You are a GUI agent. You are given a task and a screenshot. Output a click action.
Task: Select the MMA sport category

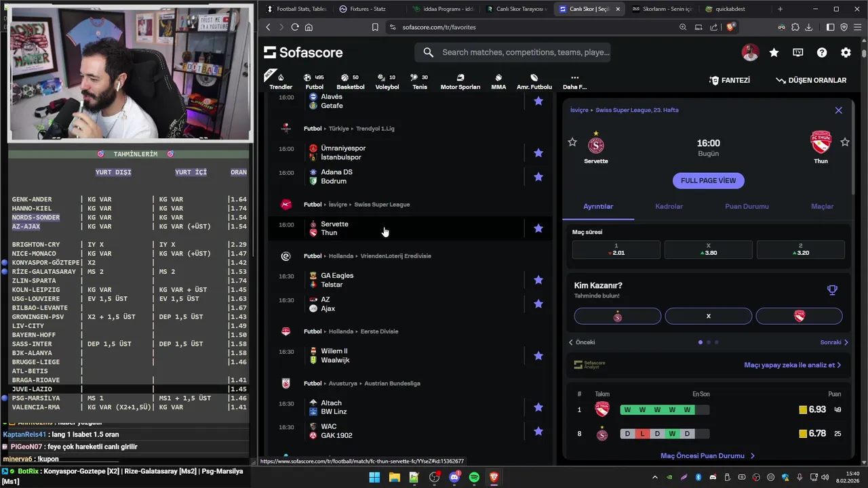pyautogui.click(x=498, y=81)
